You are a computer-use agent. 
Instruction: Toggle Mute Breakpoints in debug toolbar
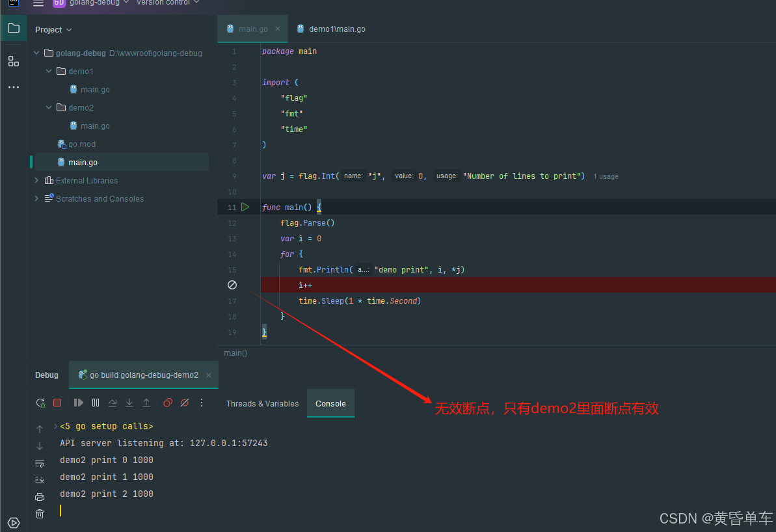pyautogui.click(x=185, y=403)
